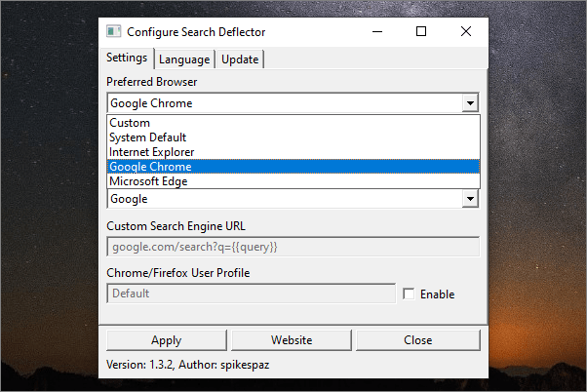Viewport: 587px width, 392px height.
Task: Maximize the Configure Search Deflector window
Action: (421, 32)
